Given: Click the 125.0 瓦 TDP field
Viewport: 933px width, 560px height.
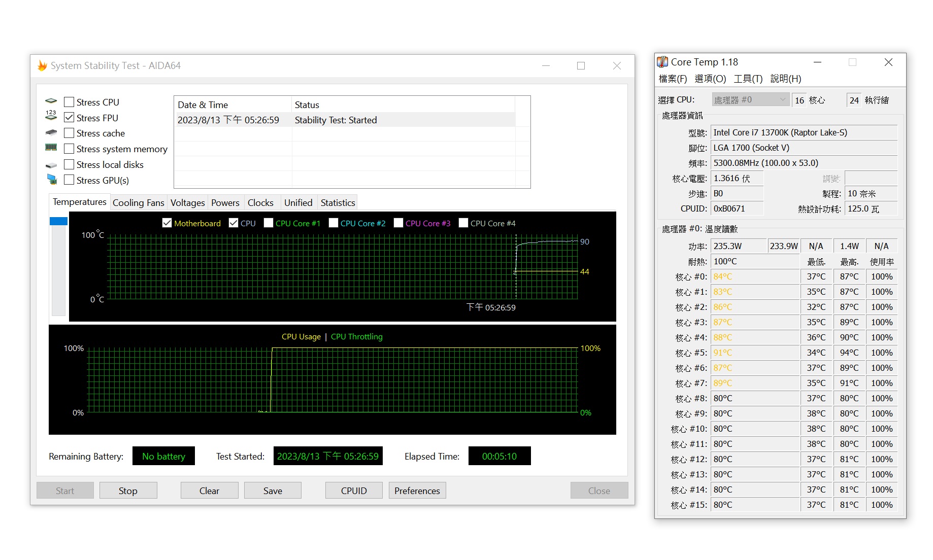Looking at the screenshot, I should (871, 208).
